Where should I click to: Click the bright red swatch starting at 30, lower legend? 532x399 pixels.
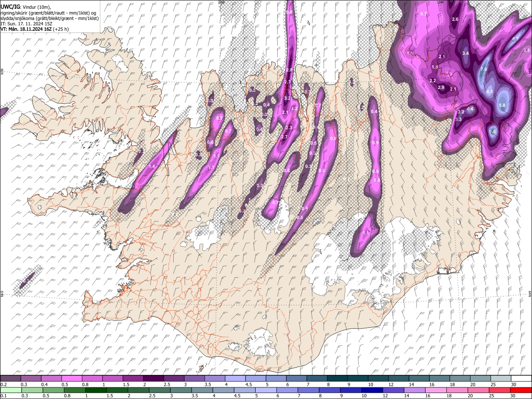[x=521, y=390]
